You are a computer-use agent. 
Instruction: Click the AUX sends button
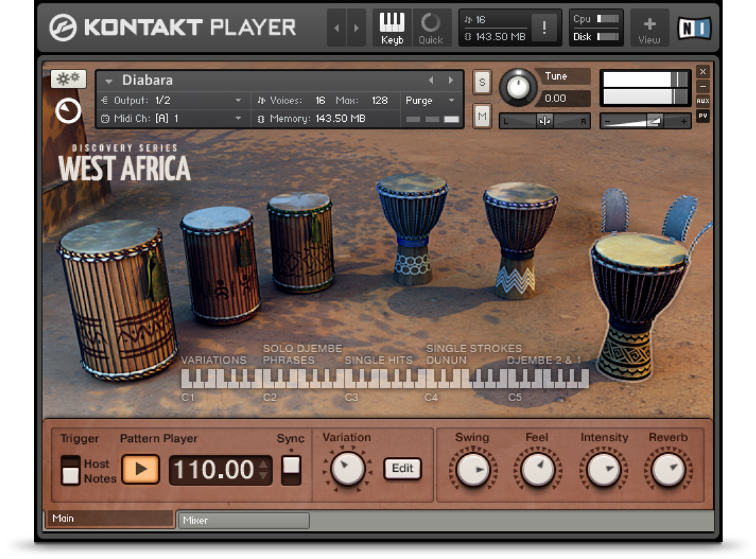click(x=703, y=101)
